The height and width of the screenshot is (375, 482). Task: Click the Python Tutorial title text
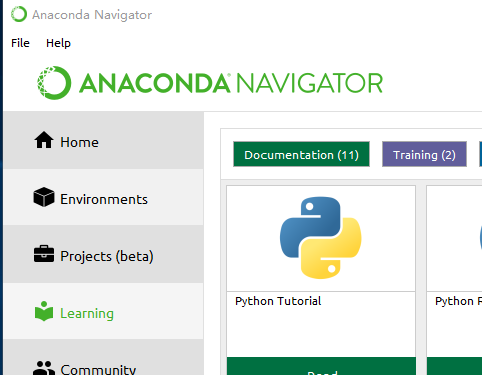coord(278,301)
